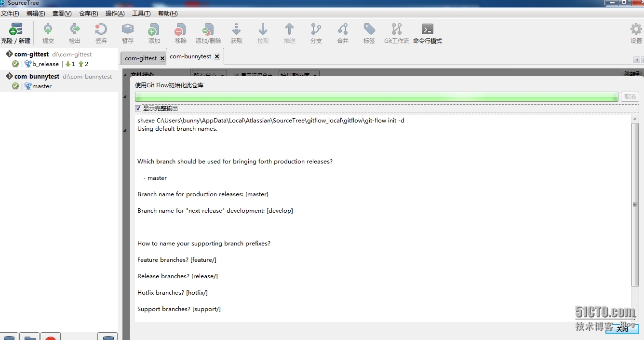The width and height of the screenshot is (644, 340).
Task: Click the red record button in bottom bookmarks bar
Action: pos(51,337)
